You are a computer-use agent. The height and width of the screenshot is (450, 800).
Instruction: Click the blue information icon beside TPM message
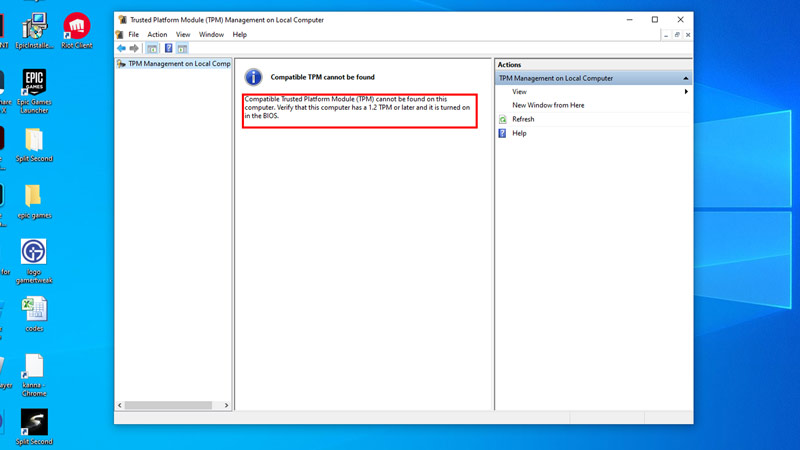coord(253,77)
